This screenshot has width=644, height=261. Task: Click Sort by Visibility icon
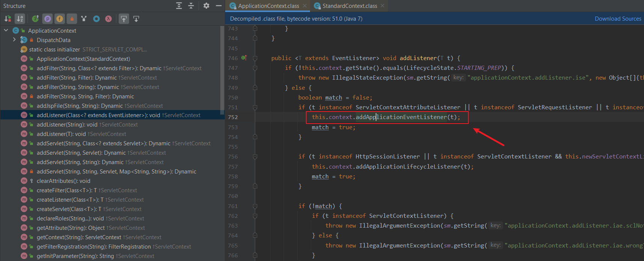click(8, 18)
